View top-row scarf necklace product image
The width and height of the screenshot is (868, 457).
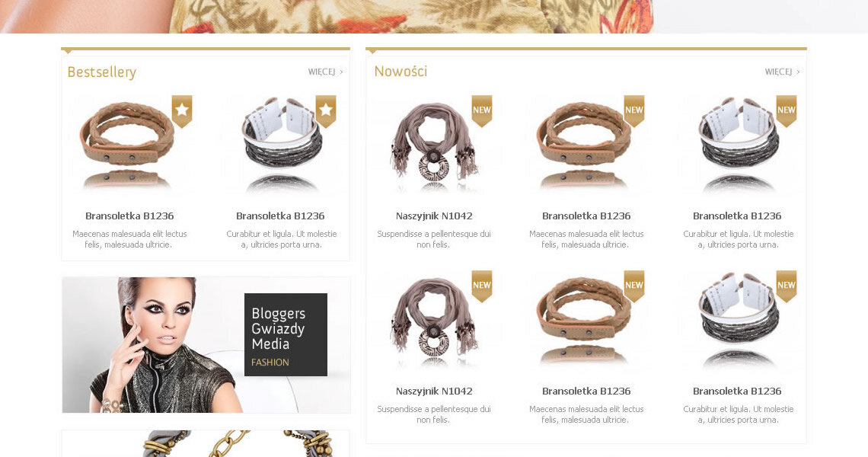pos(434,145)
